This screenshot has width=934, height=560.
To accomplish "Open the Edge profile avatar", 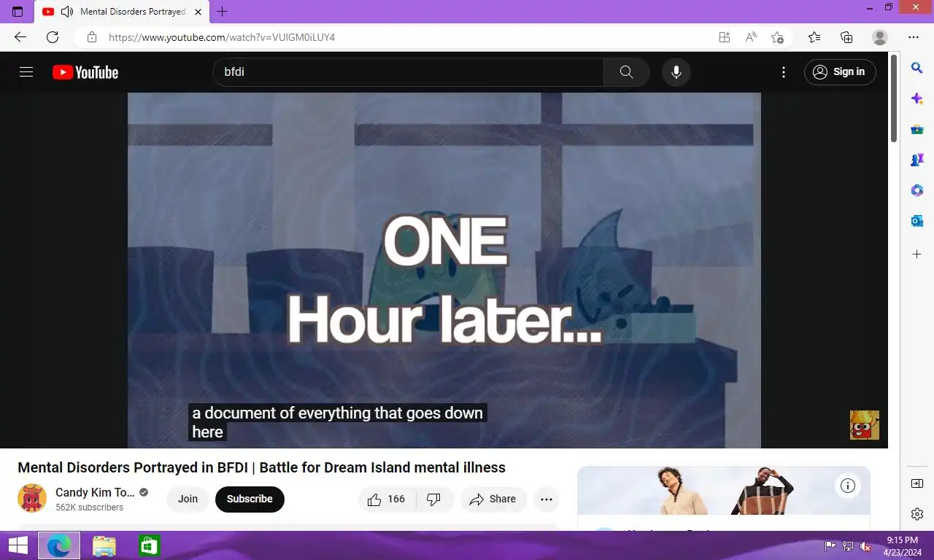I will [x=880, y=37].
